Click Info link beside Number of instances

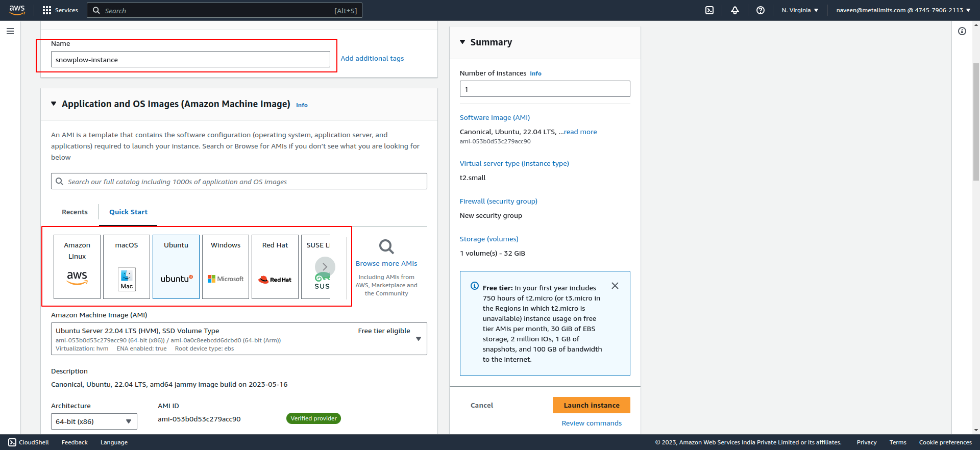point(535,73)
